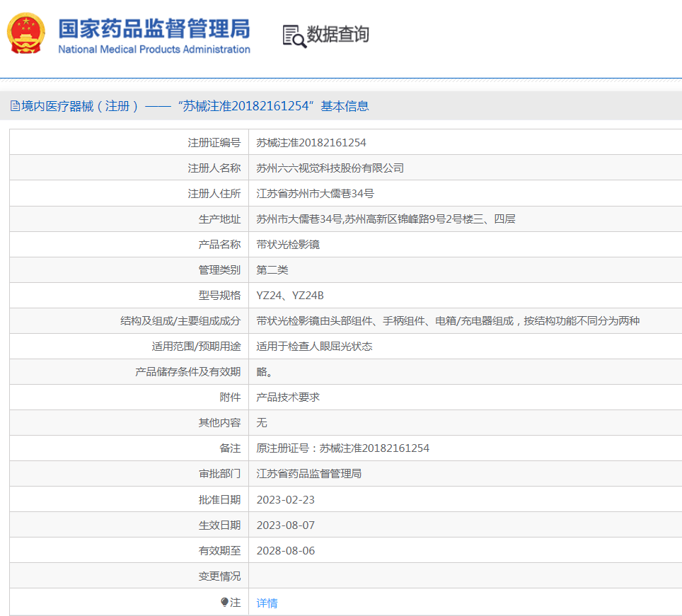Select management class 第二类

click(272, 270)
